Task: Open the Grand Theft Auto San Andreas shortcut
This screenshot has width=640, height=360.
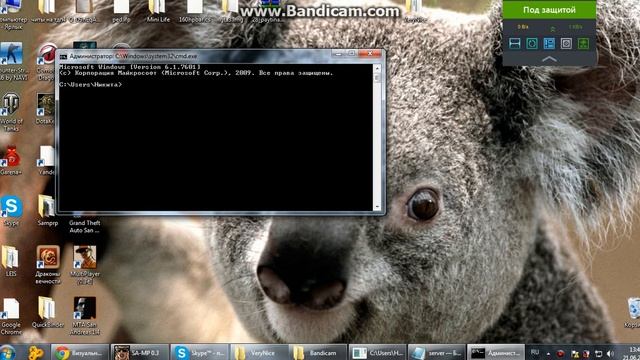Action: (x=84, y=224)
